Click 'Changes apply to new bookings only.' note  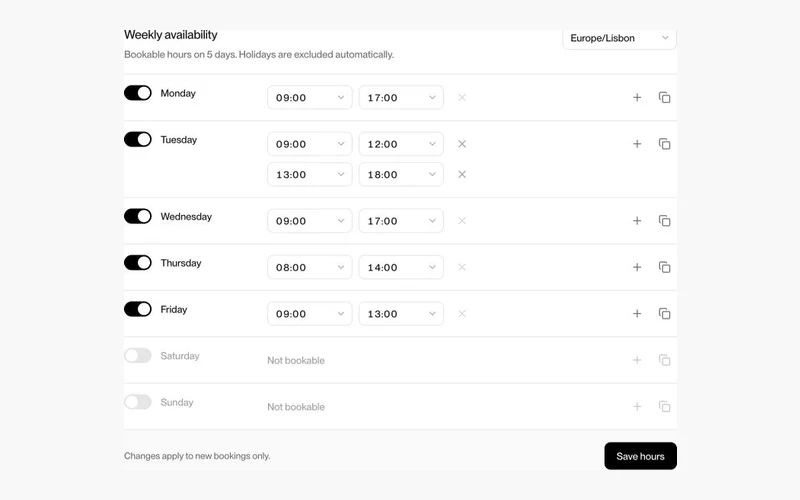[197, 456]
